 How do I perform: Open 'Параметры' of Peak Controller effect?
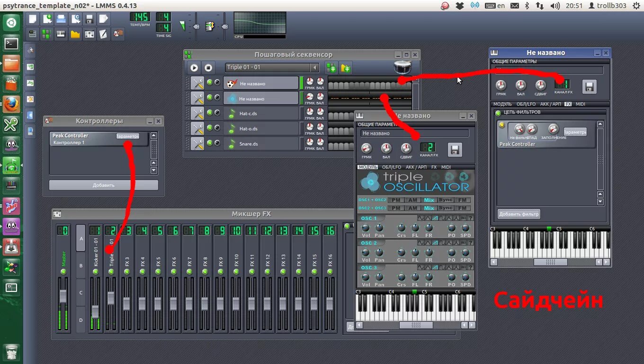coord(575,132)
